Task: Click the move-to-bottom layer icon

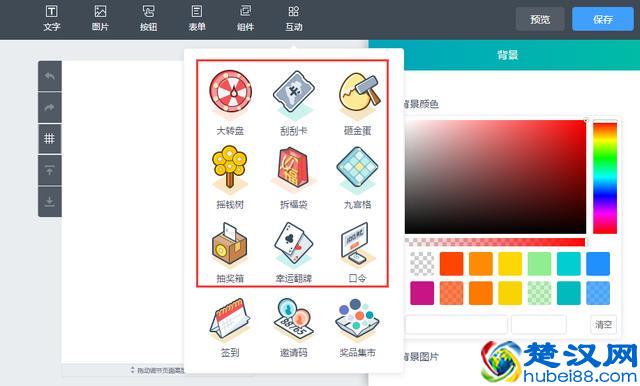Action: pos(50,202)
